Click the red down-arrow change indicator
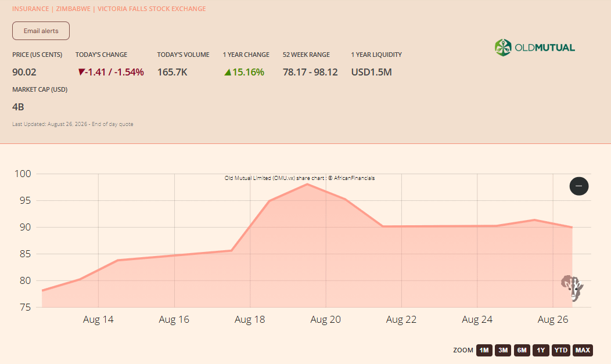This screenshot has width=611, height=364. (81, 71)
